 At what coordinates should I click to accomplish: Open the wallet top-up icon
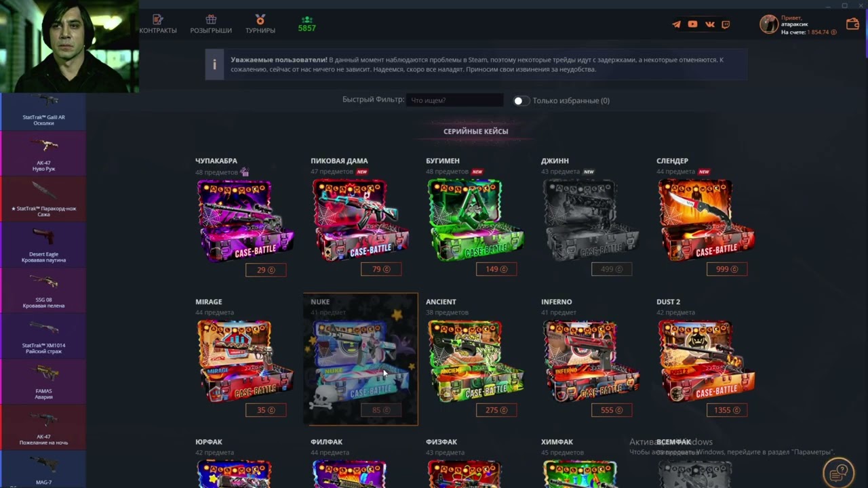coord(852,24)
